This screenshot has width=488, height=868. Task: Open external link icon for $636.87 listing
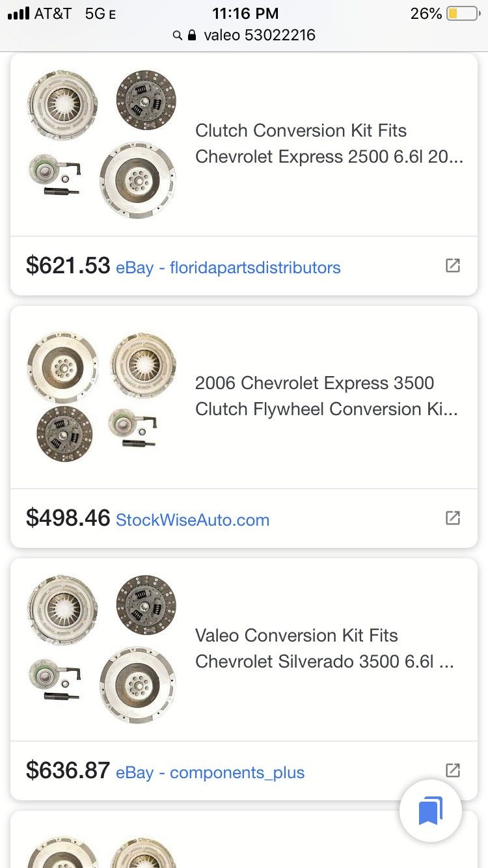click(x=452, y=770)
